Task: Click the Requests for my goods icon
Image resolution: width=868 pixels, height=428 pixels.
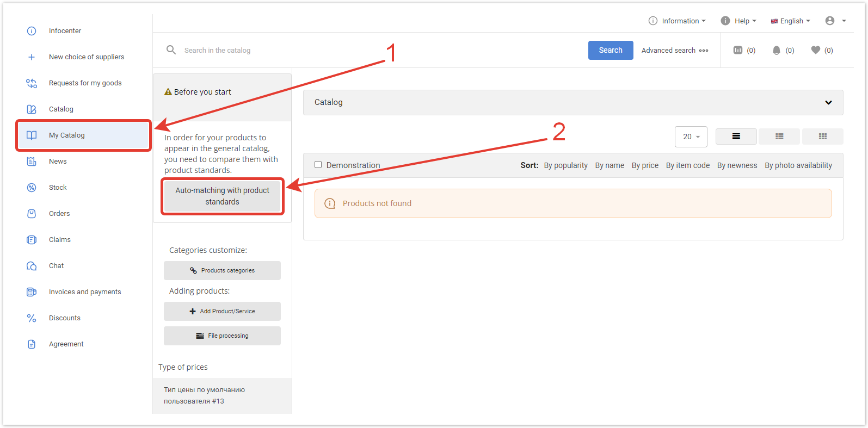Action: coord(32,83)
